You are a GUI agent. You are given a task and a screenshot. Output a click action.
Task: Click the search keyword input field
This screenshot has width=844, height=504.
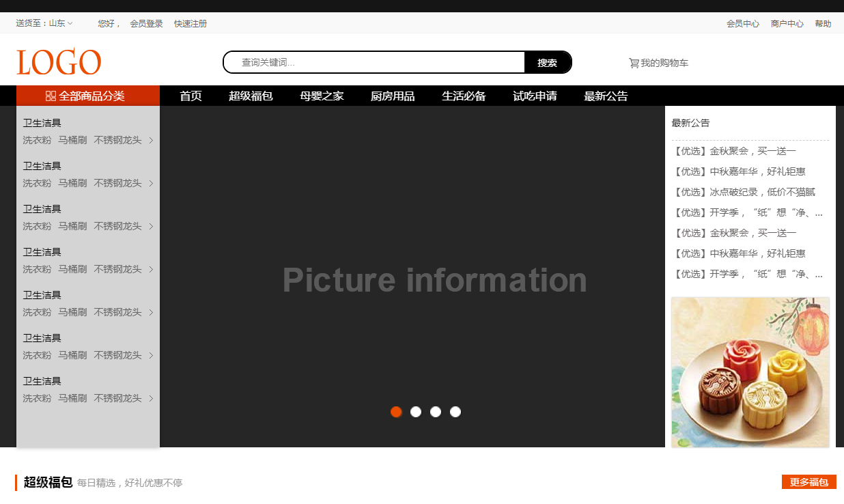pos(376,63)
